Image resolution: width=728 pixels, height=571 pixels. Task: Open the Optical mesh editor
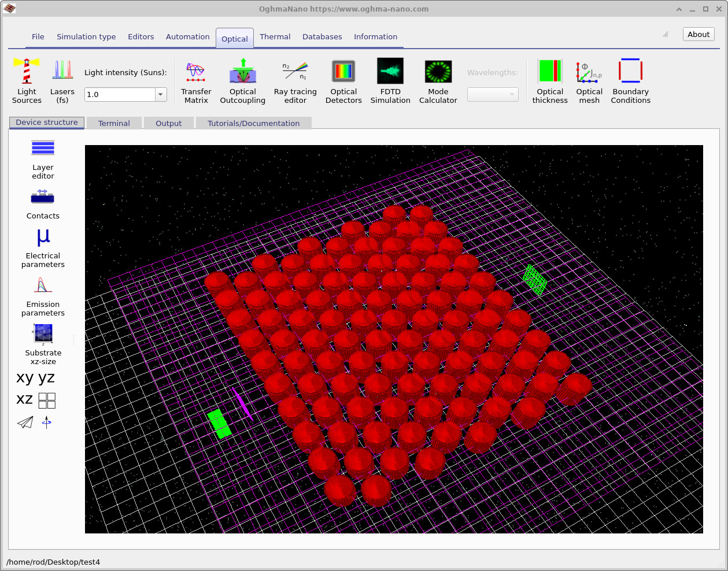[x=589, y=81]
